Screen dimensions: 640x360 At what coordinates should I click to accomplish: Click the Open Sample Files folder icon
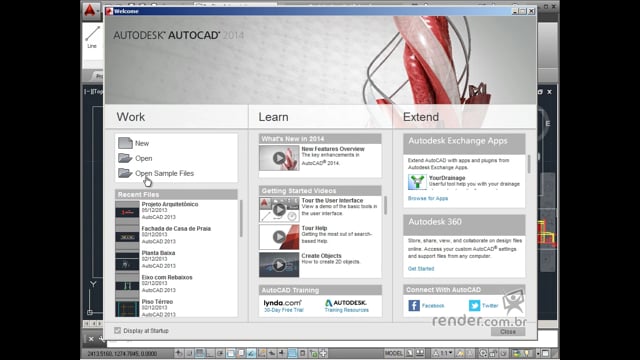(x=125, y=173)
